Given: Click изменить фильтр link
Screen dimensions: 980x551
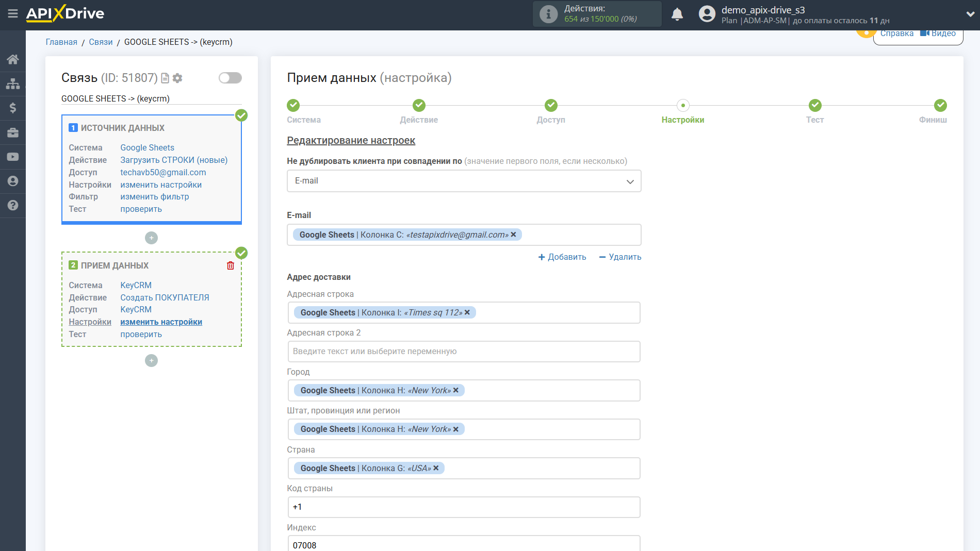Looking at the screenshot, I should [155, 196].
